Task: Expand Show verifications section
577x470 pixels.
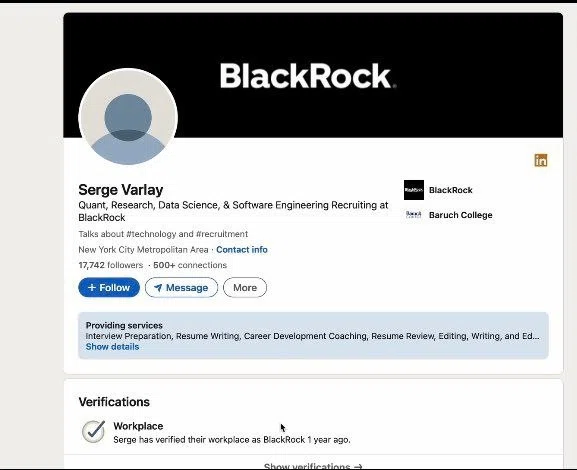Action: tap(313, 466)
